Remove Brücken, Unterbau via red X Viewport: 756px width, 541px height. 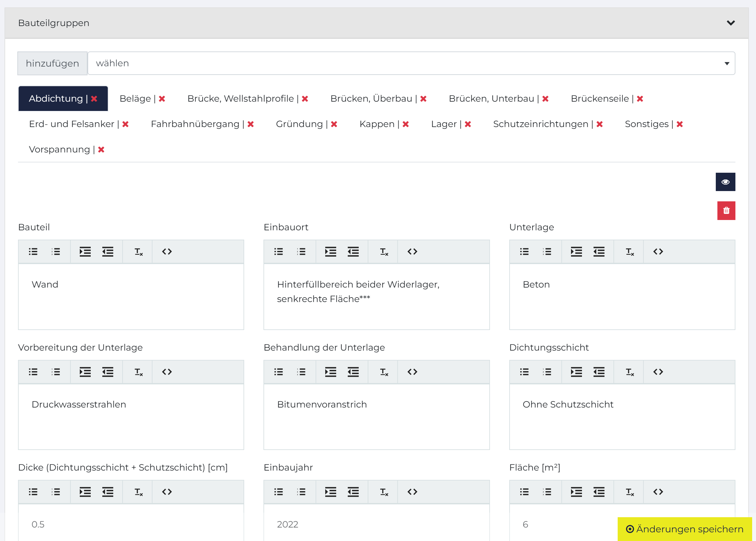(x=545, y=99)
